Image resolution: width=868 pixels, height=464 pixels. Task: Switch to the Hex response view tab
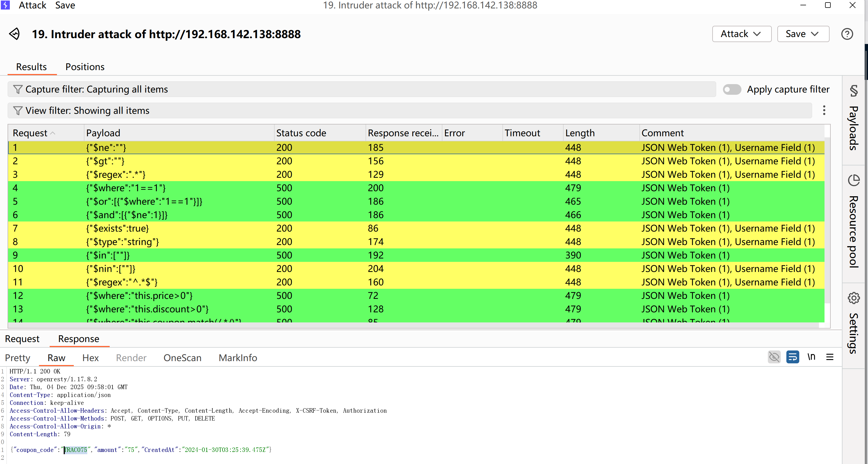[90, 357]
